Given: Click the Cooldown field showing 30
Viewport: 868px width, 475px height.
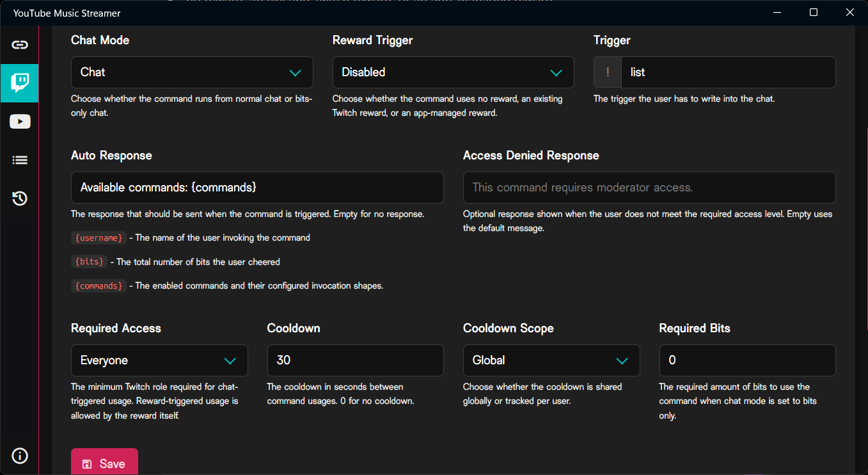Looking at the screenshot, I should coord(355,360).
